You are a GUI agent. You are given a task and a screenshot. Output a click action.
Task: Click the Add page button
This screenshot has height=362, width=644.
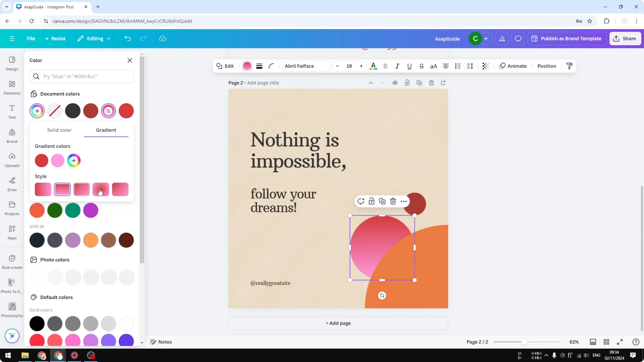pyautogui.click(x=338, y=323)
